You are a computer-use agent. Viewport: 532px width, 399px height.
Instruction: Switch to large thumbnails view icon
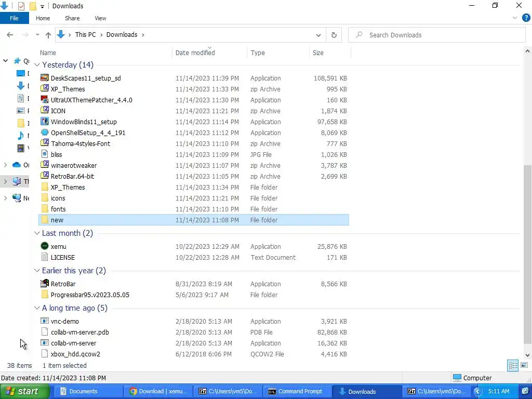point(524,365)
